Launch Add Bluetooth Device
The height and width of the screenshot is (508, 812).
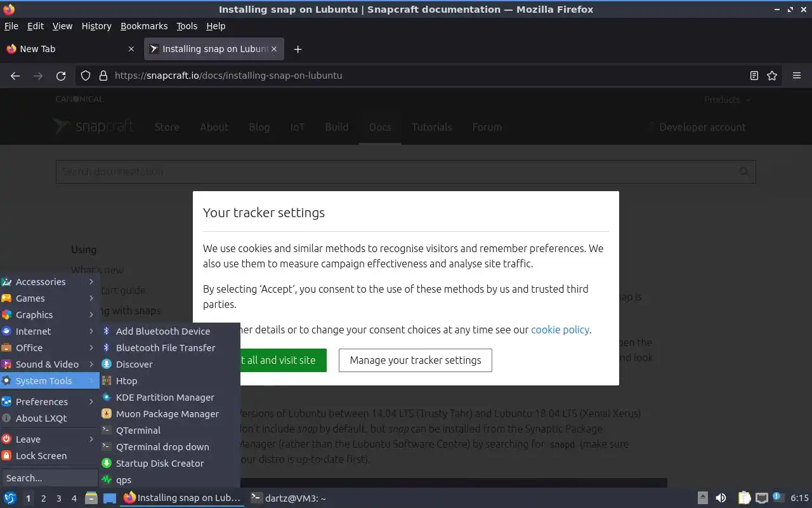click(169, 331)
